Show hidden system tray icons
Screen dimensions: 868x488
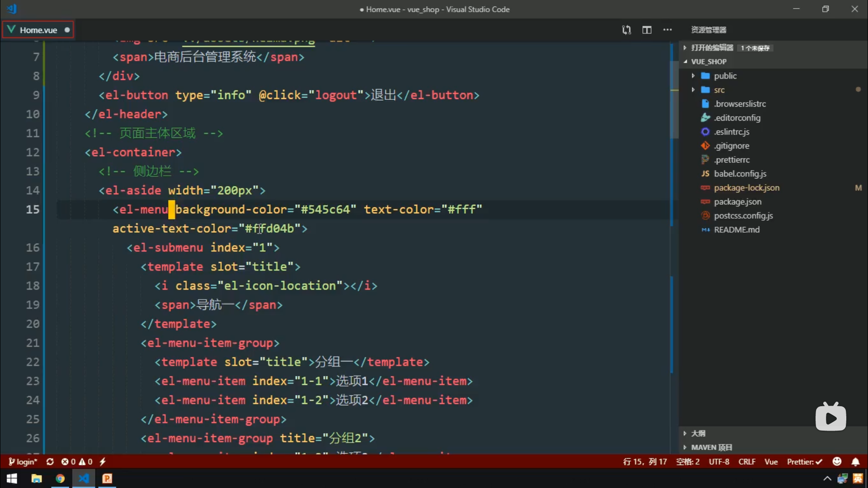coord(827,479)
